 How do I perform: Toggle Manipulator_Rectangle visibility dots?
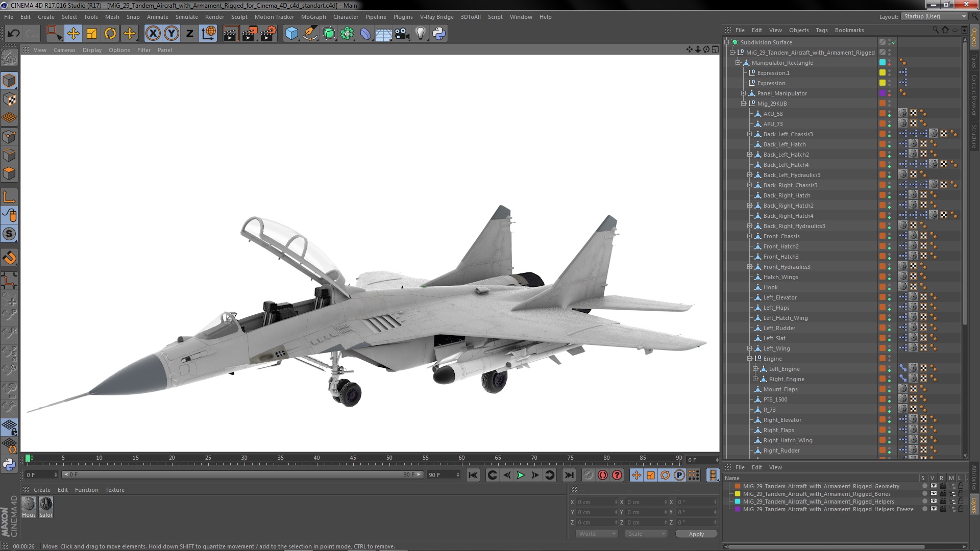[x=889, y=63]
